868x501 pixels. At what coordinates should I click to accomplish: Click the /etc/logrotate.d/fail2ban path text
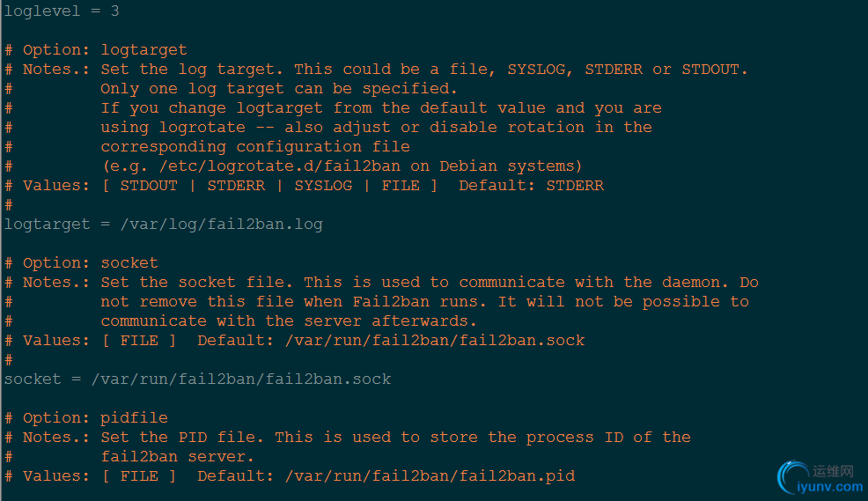coord(280,166)
